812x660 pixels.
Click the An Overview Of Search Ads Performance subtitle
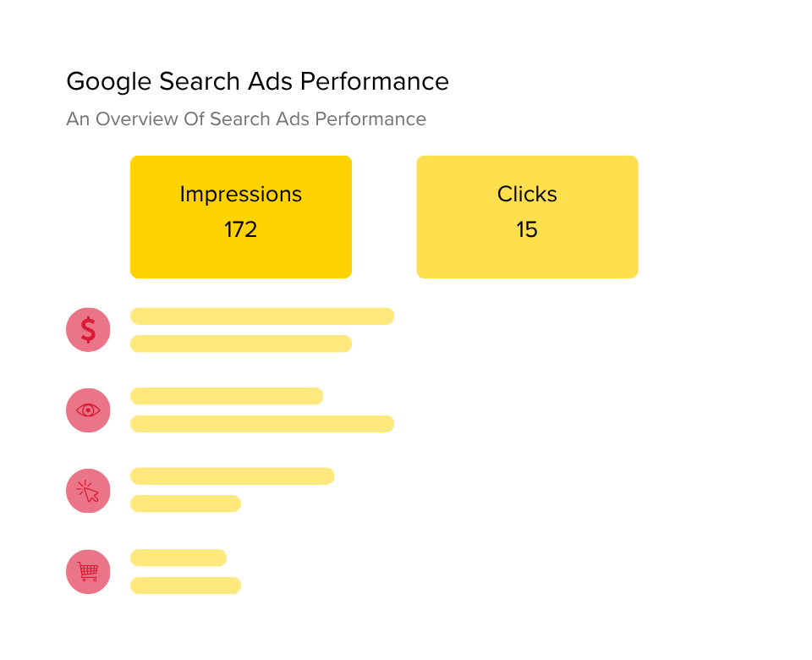click(x=246, y=119)
